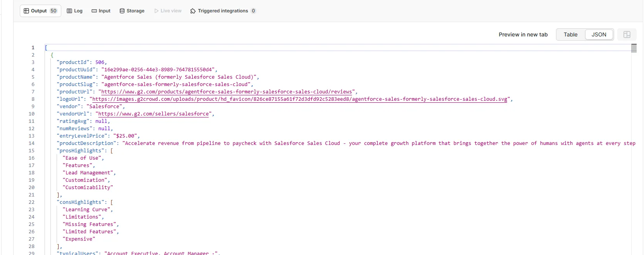Click "Learning Curve" entry
This screenshot has width=644, height=255.
86,210
